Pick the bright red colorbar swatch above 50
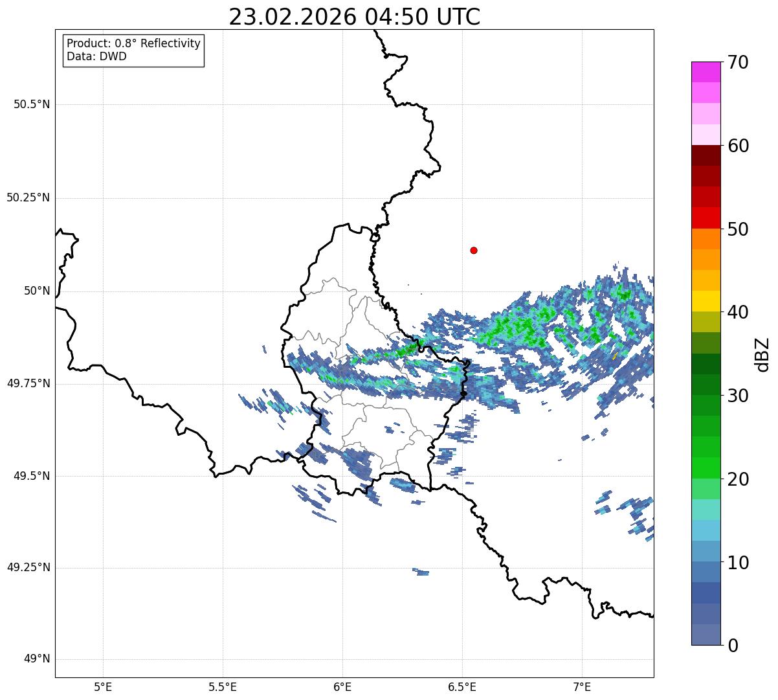This screenshot has height=700, width=778. (x=706, y=218)
